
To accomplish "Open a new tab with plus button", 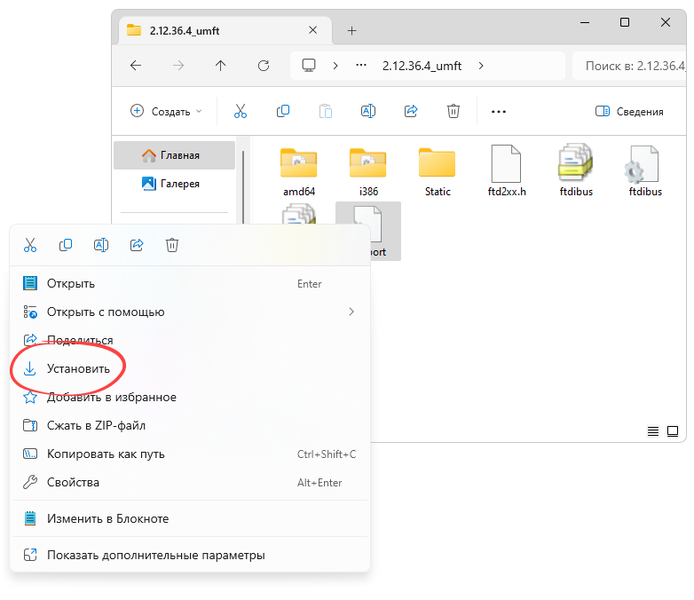I will point(351,31).
